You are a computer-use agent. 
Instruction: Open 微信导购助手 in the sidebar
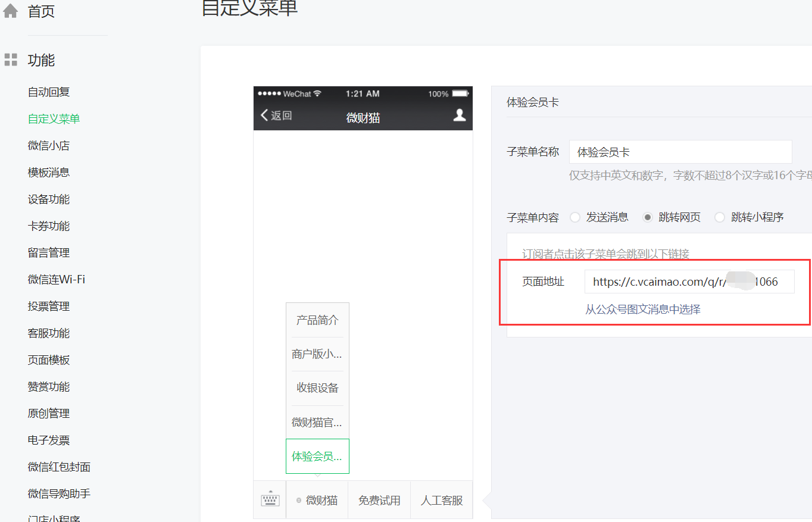59,494
